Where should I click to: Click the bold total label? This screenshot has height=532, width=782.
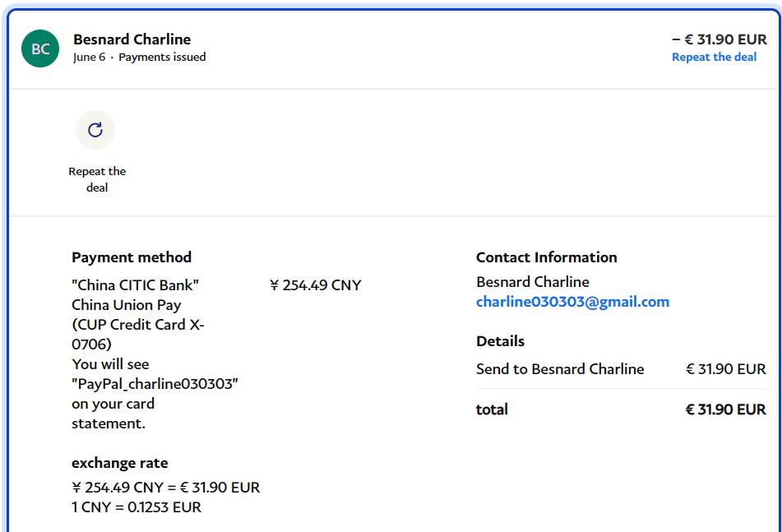point(492,409)
